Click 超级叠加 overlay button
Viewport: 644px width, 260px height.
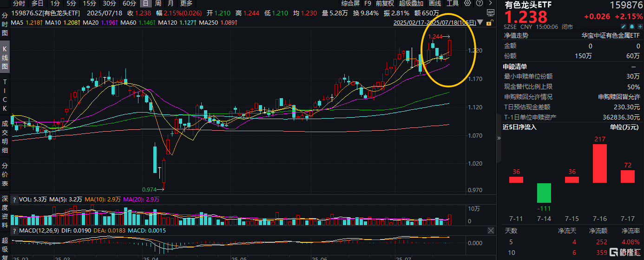pos(412,3)
